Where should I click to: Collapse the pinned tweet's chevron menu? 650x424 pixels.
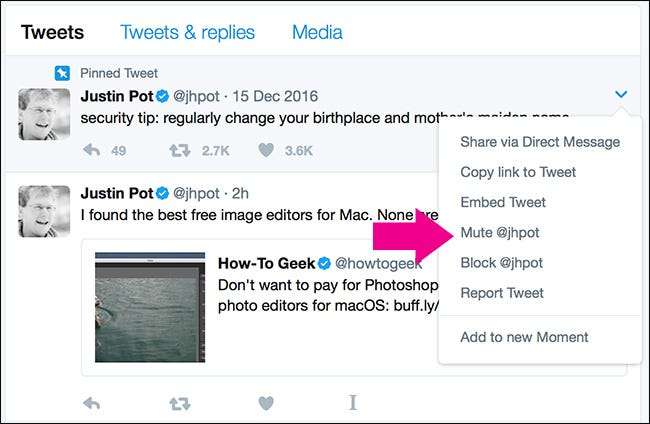click(621, 95)
